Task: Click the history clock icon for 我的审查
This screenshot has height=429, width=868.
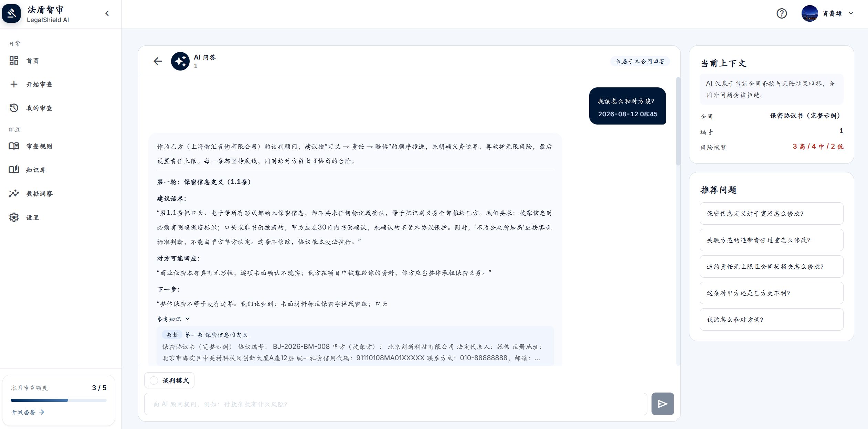Action: (14, 108)
